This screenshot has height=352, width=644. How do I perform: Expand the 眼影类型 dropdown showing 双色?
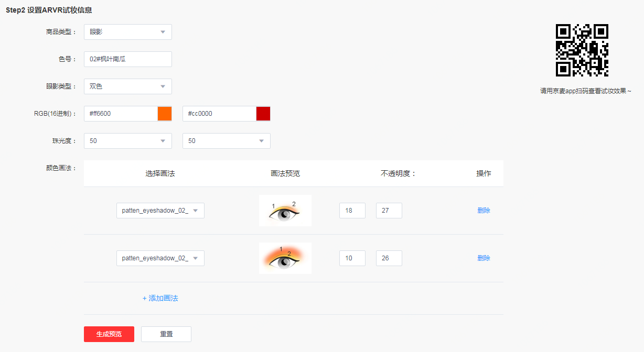click(127, 86)
